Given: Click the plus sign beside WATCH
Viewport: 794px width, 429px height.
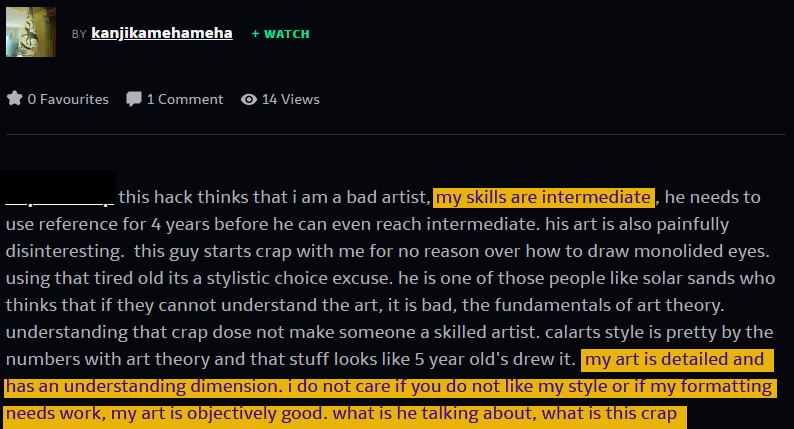Looking at the screenshot, I should pos(255,34).
